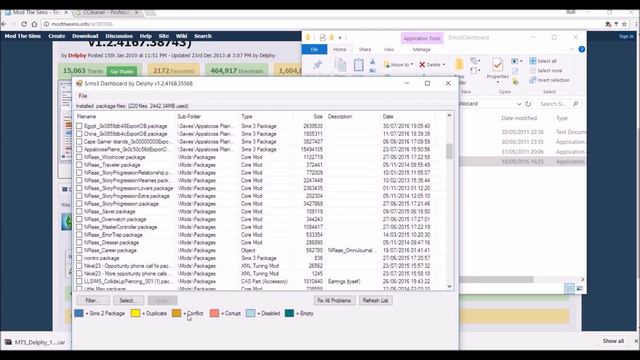Switch Explorer to large icons view
The image size is (640, 360).
pos(580,289)
